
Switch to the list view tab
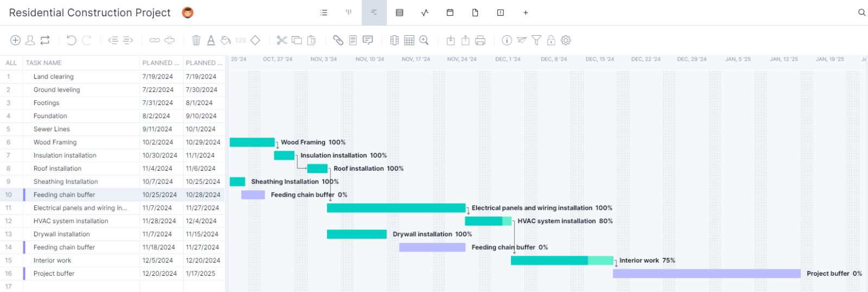click(324, 12)
